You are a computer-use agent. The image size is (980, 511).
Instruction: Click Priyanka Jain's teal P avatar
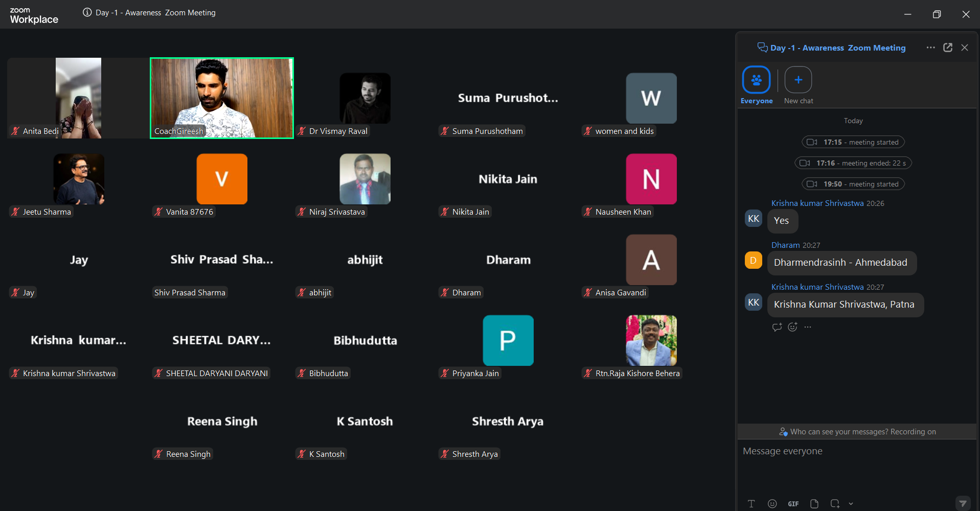pos(508,340)
